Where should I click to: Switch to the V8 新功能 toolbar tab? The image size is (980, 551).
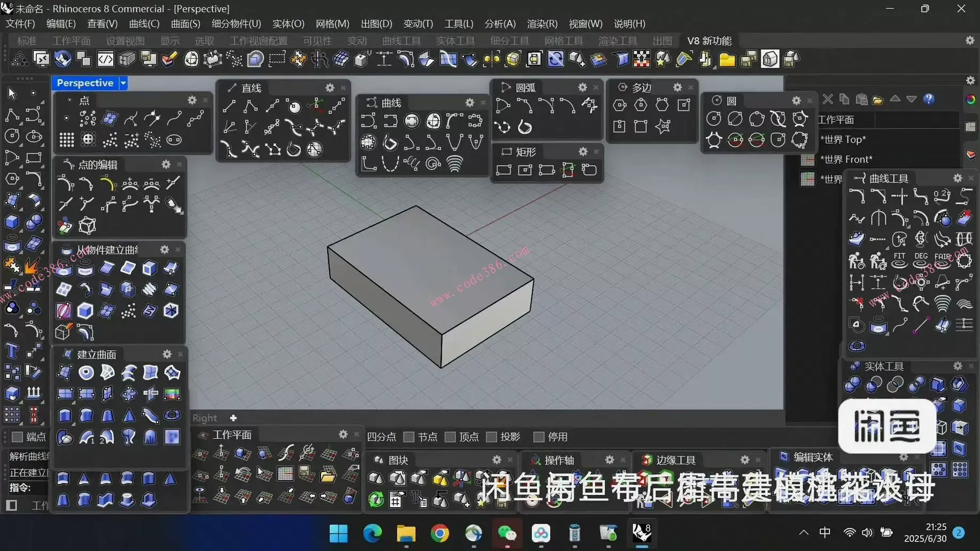pos(709,41)
